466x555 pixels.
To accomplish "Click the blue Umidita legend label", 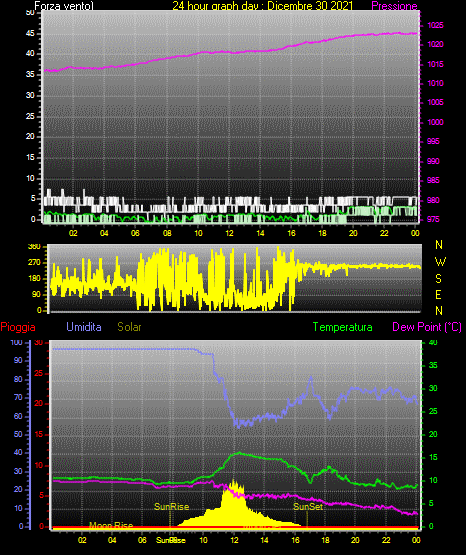I will [x=84, y=327].
